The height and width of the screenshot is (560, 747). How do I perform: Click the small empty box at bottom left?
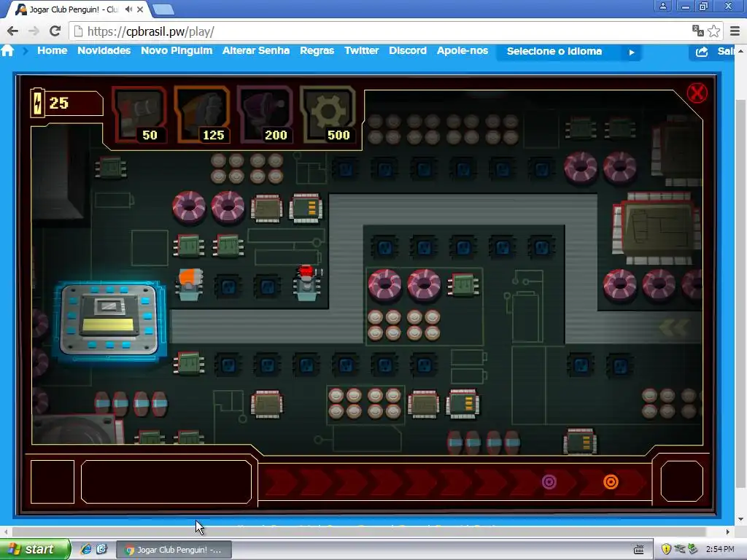point(53,481)
